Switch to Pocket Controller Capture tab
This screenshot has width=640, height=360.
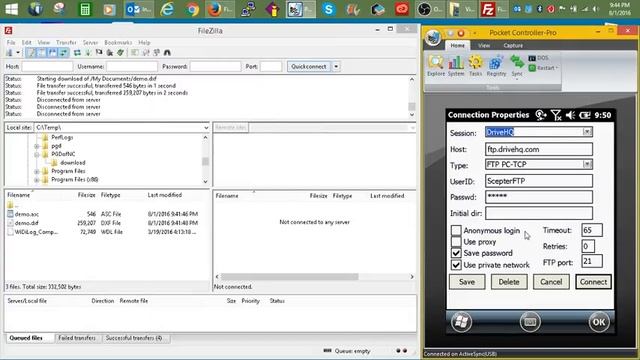coord(513,45)
